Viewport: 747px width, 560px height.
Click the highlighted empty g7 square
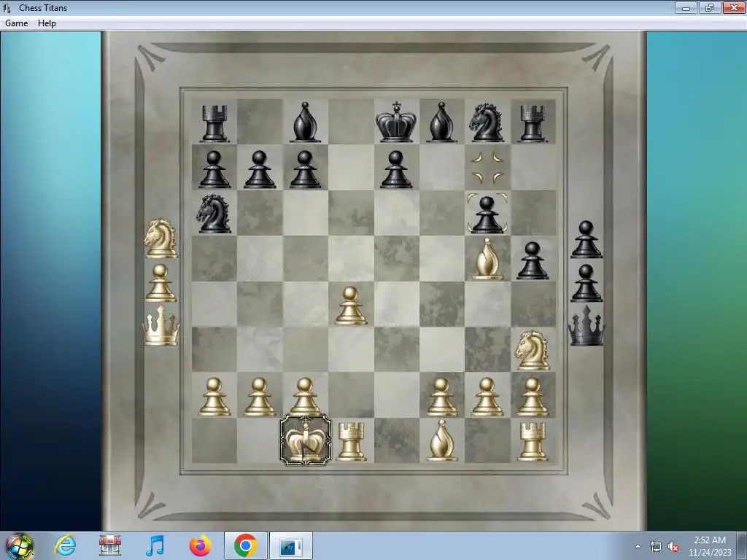tap(487, 168)
